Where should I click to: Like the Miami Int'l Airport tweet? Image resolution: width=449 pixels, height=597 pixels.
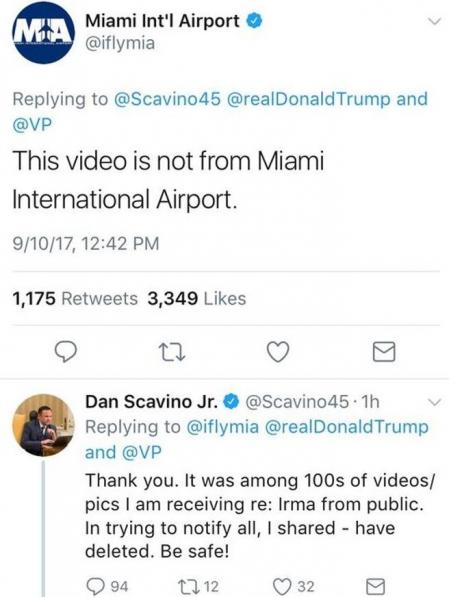point(278,351)
